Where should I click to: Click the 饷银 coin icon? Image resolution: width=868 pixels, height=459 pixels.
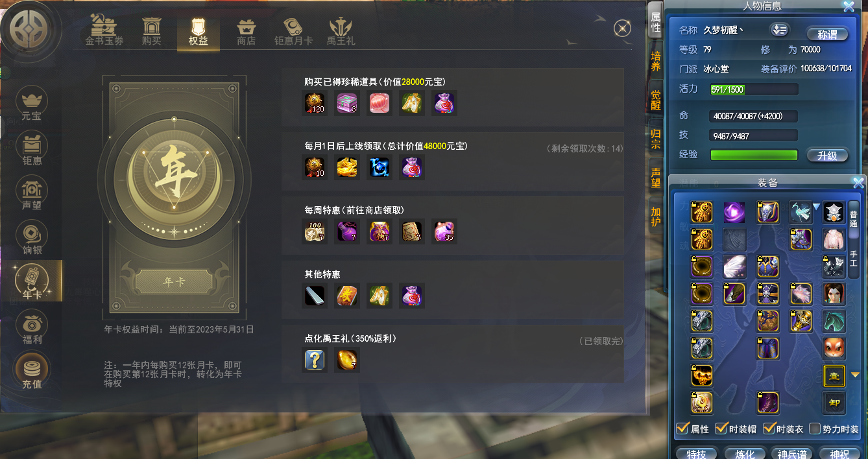(32, 239)
